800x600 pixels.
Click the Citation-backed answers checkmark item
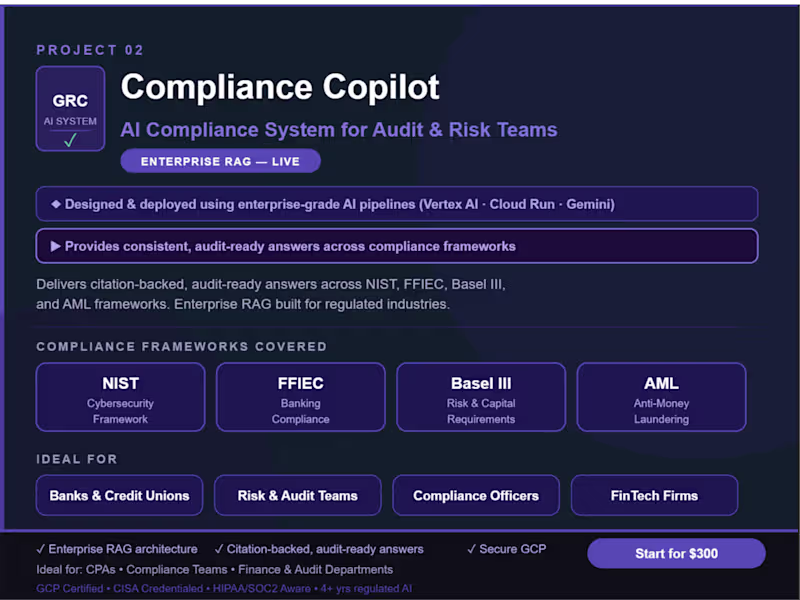pyautogui.click(x=319, y=549)
